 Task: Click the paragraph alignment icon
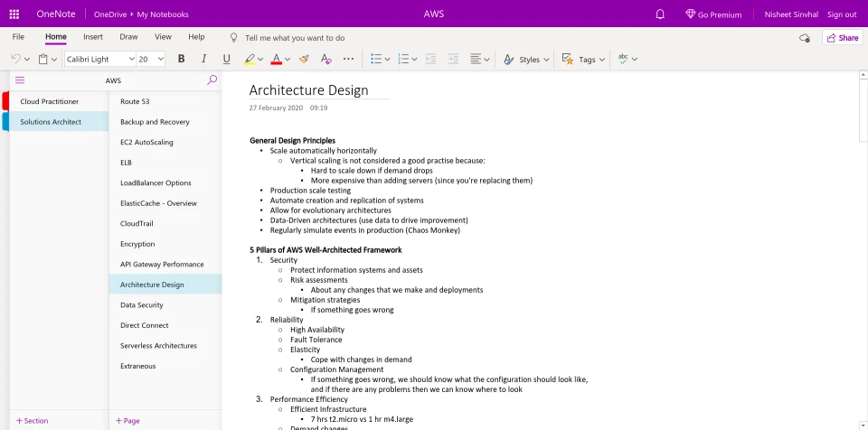[475, 59]
